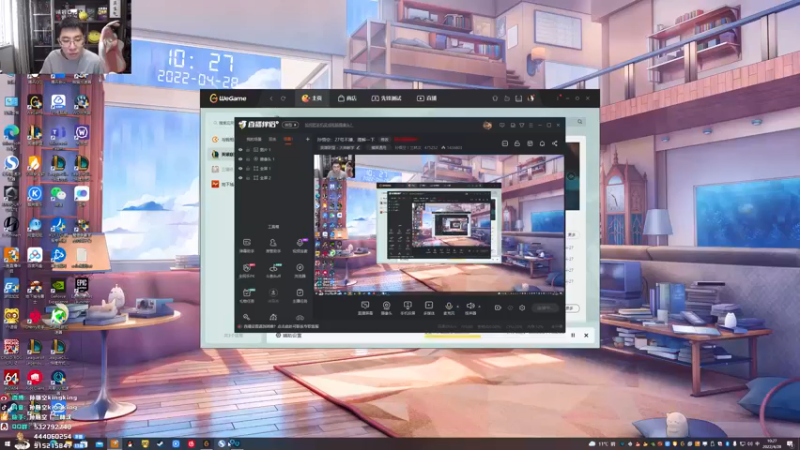The height and width of the screenshot is (450, 800).
Task: Add a screen capture source in the bottom toolbar
Action: [x=365, y=308]
